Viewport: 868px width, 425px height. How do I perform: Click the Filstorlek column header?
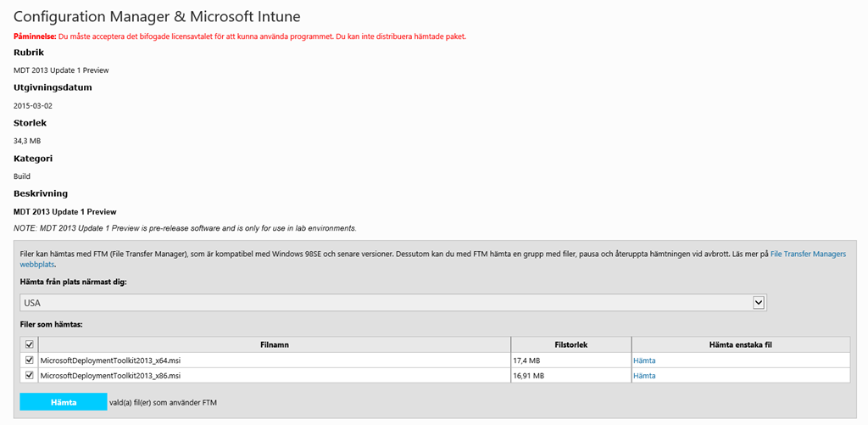tap(570, 345)
